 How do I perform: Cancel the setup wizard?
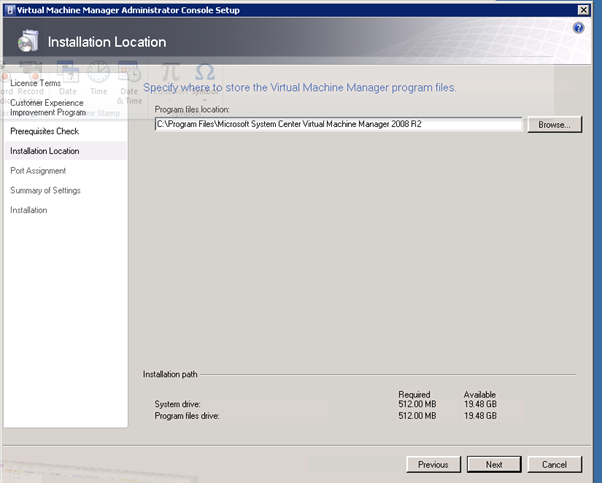click(x=554, y=465)
